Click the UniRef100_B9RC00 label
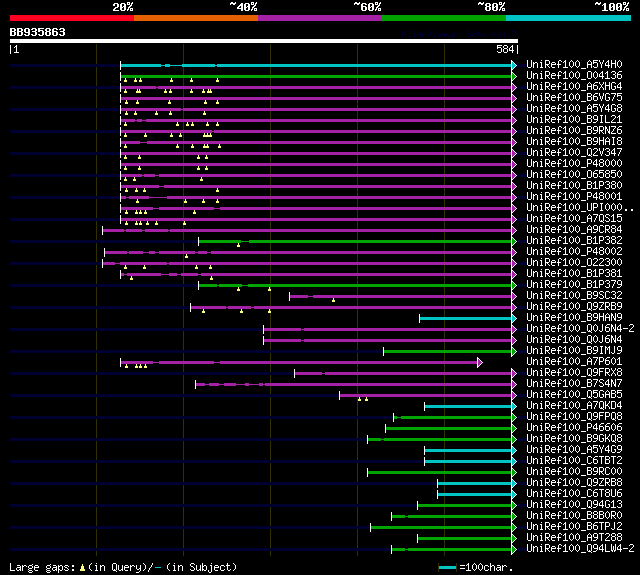The width and height of the screenshot is (640, 575). point(574,472)
